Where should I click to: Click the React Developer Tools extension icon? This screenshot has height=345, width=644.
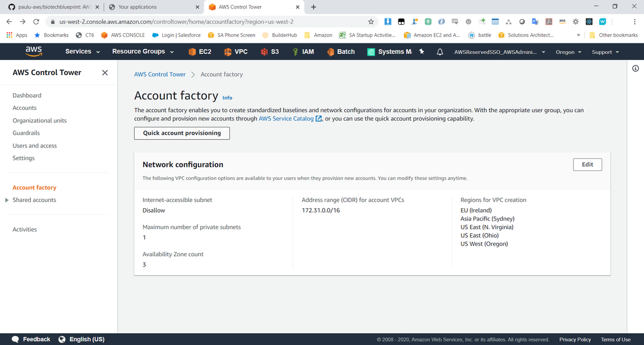589,22
